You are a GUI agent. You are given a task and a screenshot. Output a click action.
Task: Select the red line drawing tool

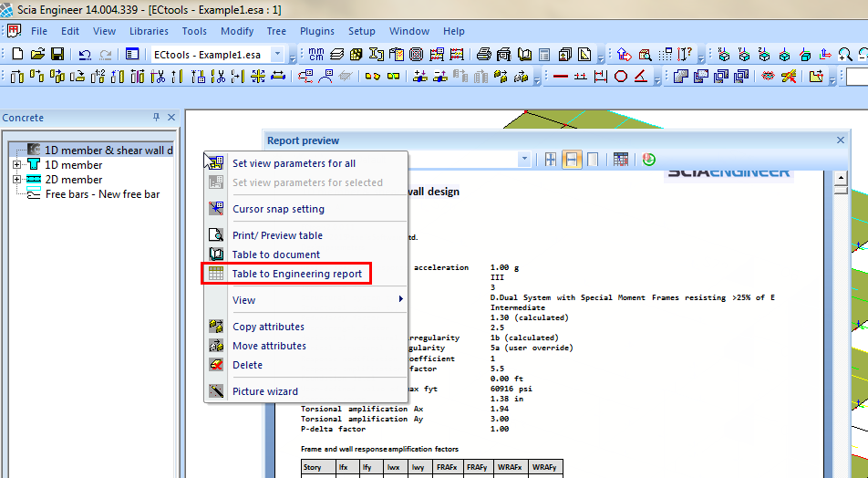point(561,76)
